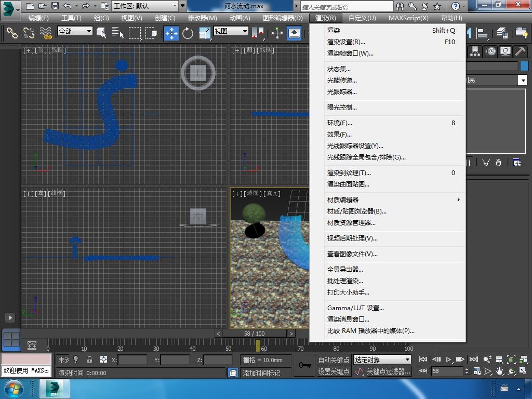Select the Link tool chain icon
Viewport: 532px width, 399px height.
click(12, 33)
